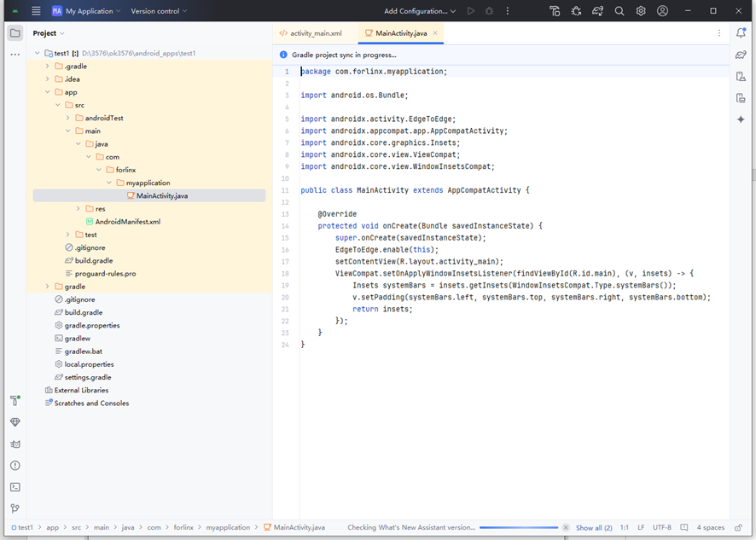Click the indent settings icon in status bar

click(x=683, y=527)
